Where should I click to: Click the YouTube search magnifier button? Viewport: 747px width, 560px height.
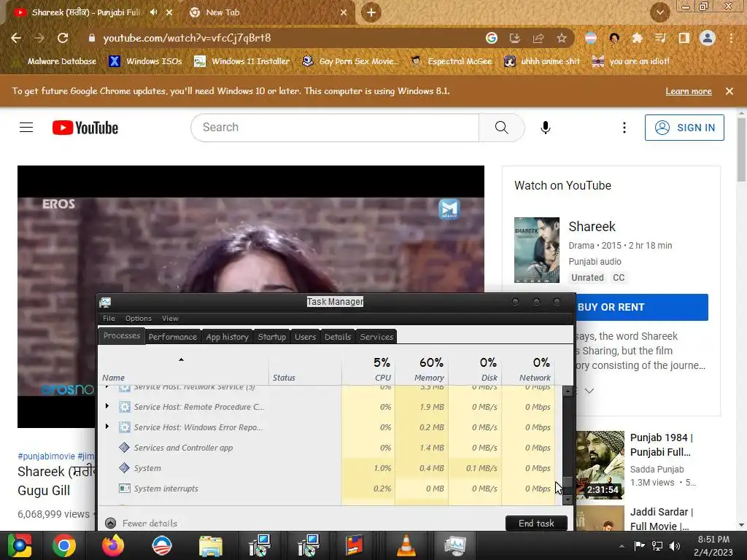(x=502, y=128)
